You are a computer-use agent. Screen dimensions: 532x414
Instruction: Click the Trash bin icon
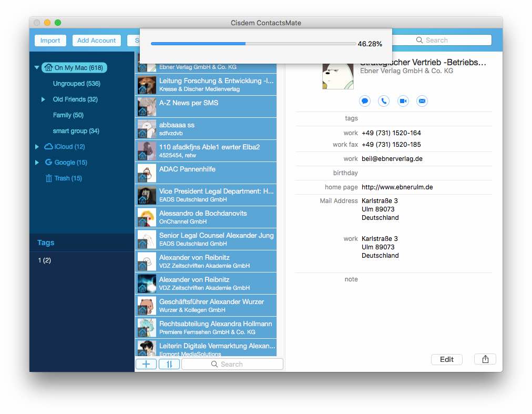(49, 178)
